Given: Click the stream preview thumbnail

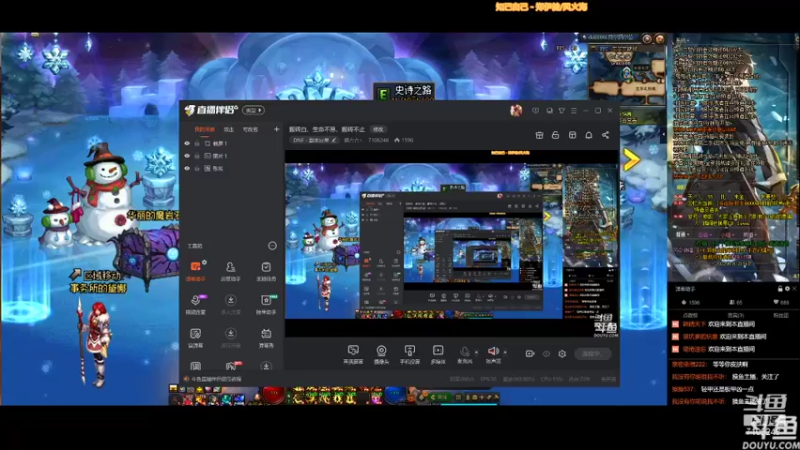Looking at the screenshot, I should [451, 243].
